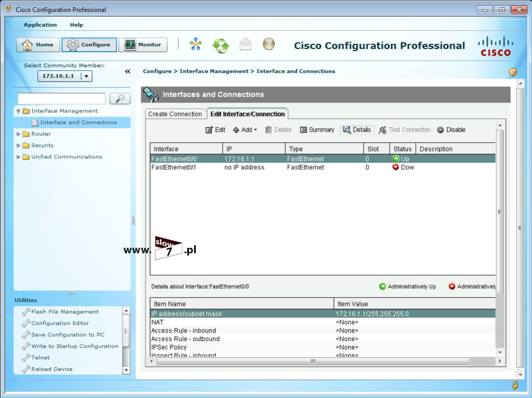Open the Monitor view
532x398 pixels.
pos(143,45)
